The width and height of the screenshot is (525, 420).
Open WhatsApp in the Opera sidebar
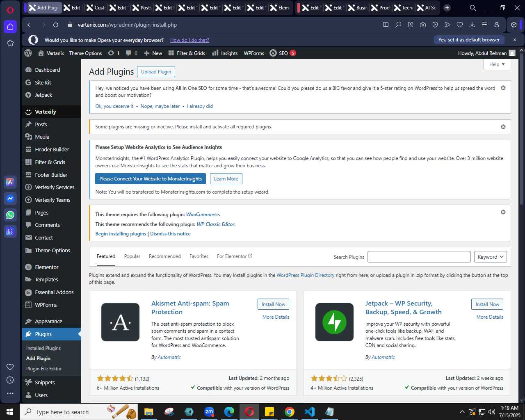(10, 215)
